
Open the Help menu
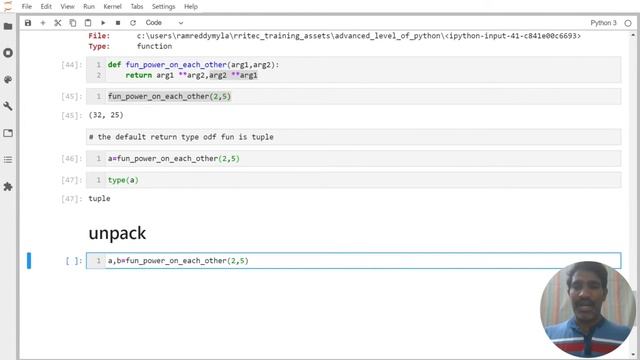coord(191,7)
